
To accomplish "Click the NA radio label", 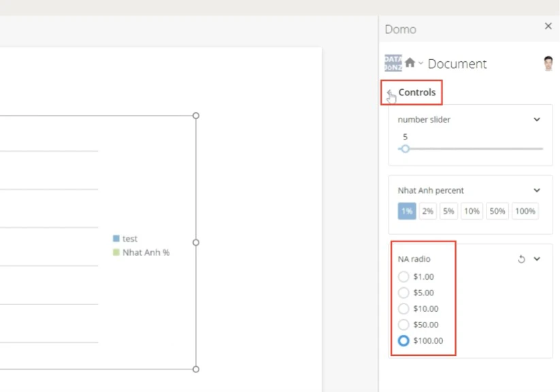I will [x=414, y=259].
